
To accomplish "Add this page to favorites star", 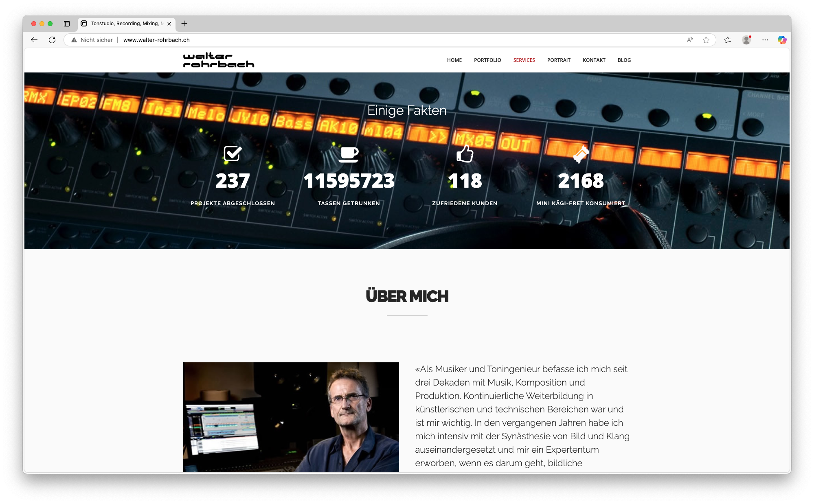I will (706, 40).
